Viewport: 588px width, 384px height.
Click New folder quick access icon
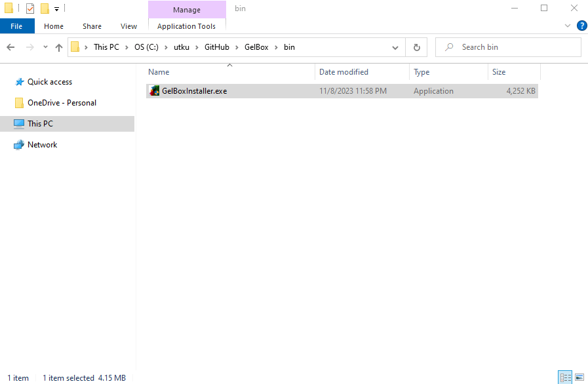[45, 9]
